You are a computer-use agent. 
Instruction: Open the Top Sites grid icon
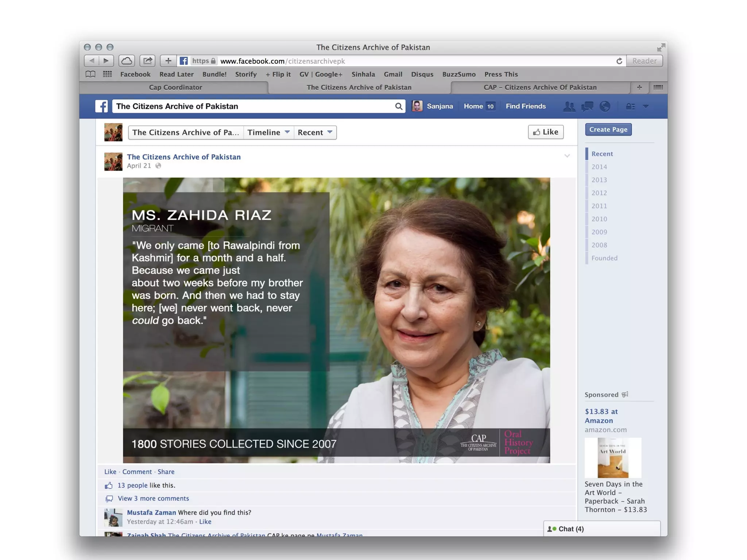(107, 74)
